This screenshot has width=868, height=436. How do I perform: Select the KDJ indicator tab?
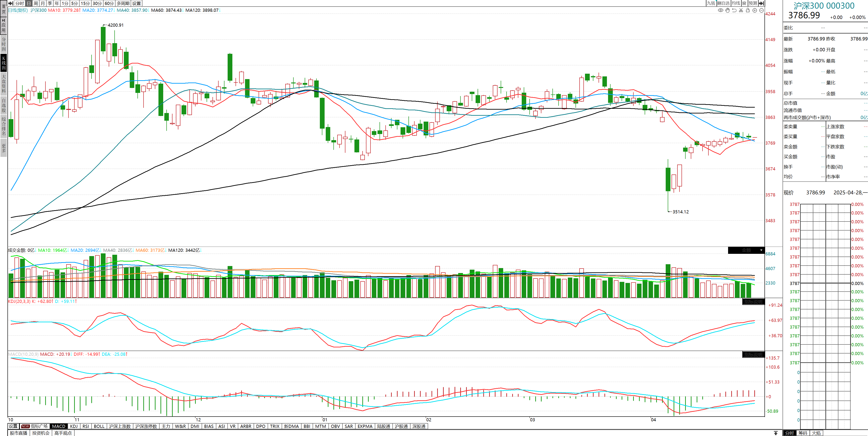pyautogui.click(x=74, y=426)
